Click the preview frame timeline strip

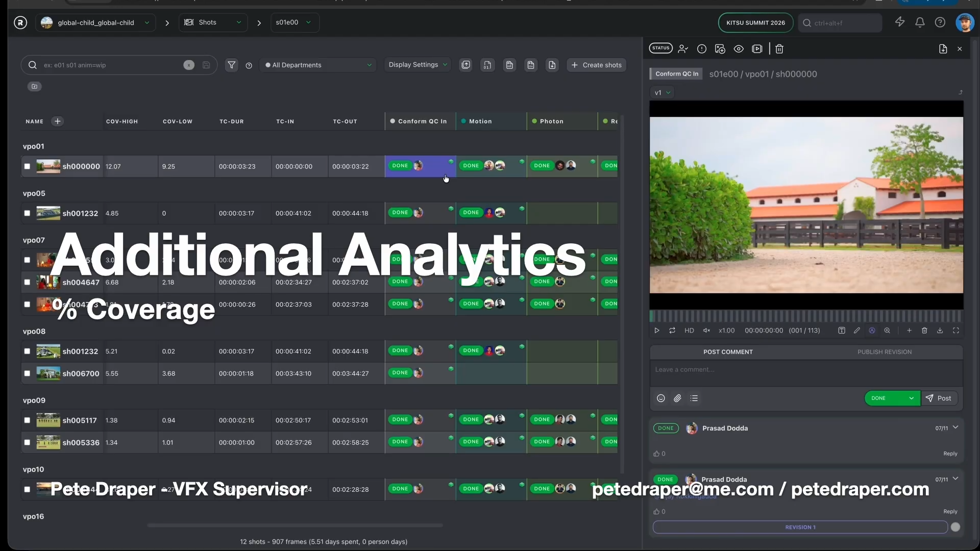[806, 316]
